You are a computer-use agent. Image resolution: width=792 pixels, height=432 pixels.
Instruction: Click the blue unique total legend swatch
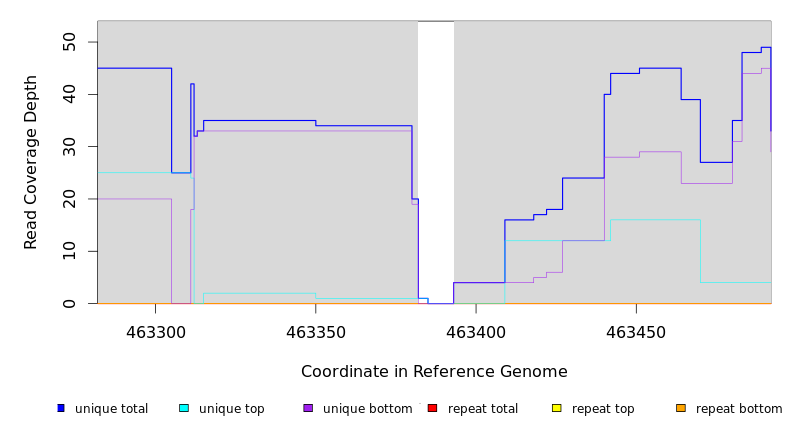click(61, 408)
